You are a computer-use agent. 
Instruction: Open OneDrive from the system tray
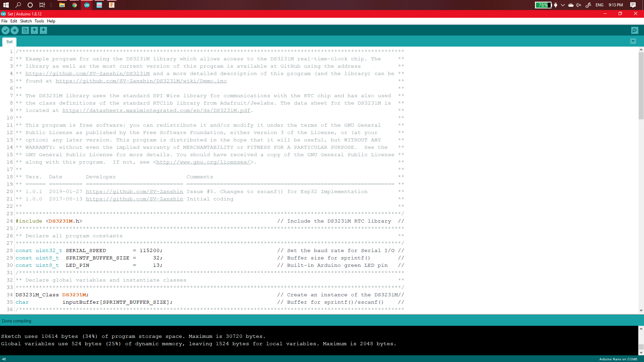(x=570, y=5)
